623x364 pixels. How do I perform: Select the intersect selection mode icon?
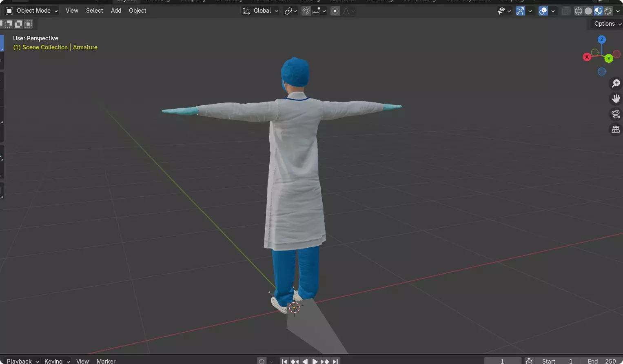coord(28,24)
